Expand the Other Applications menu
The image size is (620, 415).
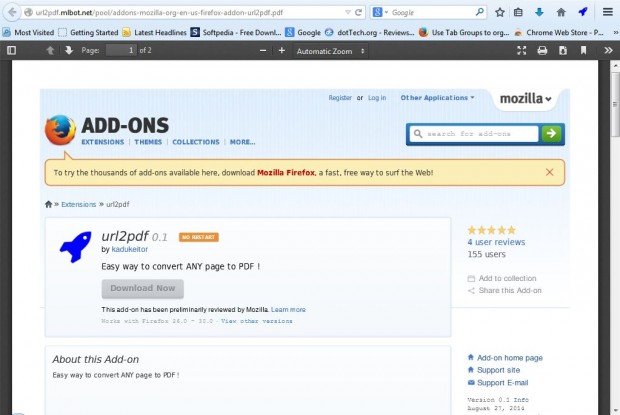(x=437, y=98)
